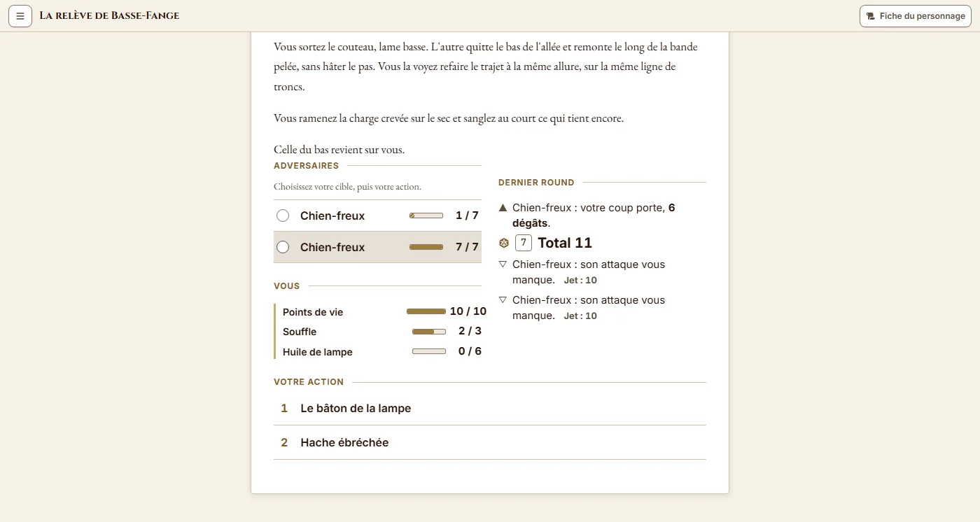Viewport: 980px width, 522px height.
Task: Click the scroll icon in Fiche du personnage
Action: pyautogui.click(x=871, y=16)
